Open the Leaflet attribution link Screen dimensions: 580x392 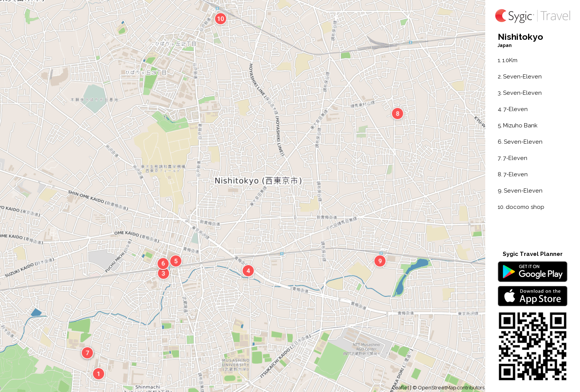tap(401, 387)
